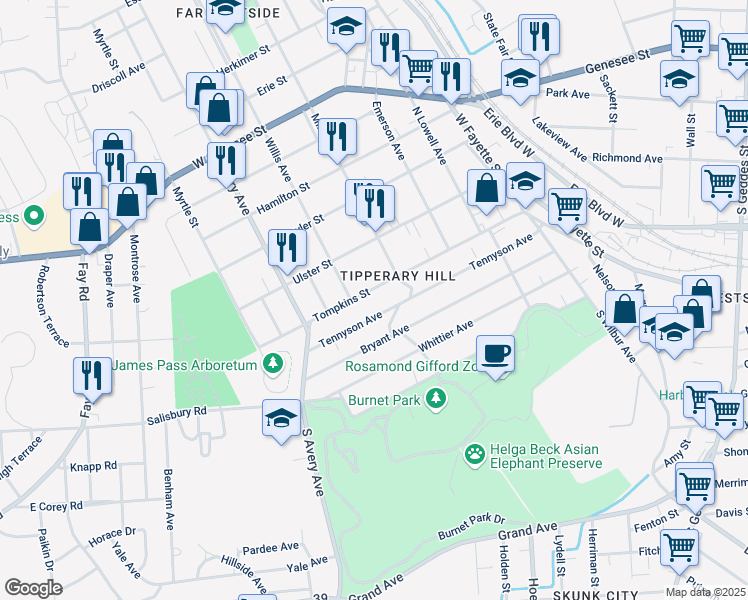The image size is (748, 600).
Task: Select the restaurant marker above Hamilton St
Action: coord(337,138)
